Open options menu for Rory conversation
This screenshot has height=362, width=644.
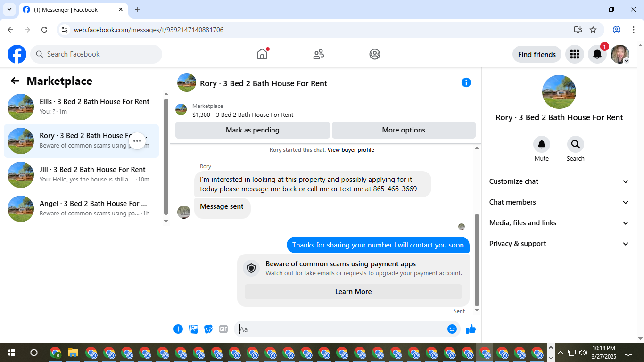pyautogui.click(x=137, y=141)
